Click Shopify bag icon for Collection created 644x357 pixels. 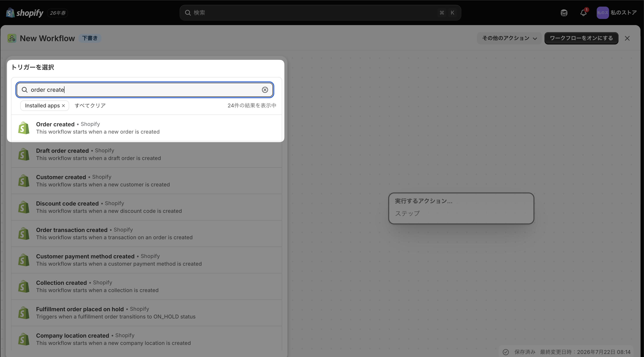[24, 287]
